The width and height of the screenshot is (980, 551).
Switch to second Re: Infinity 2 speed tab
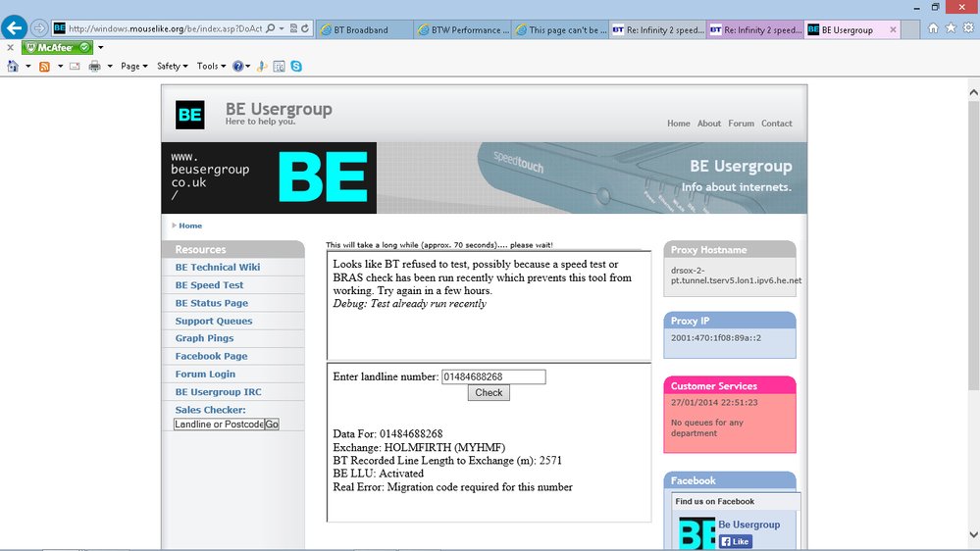(755, 29)
